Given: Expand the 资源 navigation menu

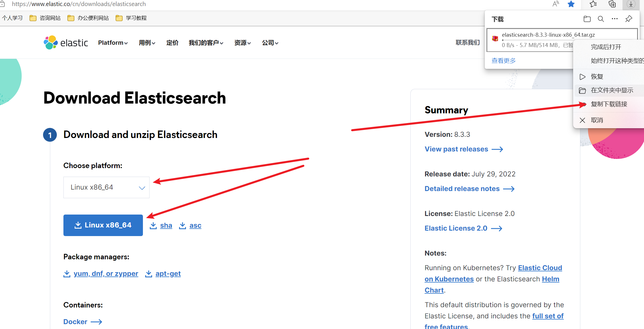Looking at the screenshot, I should point(243,43).
